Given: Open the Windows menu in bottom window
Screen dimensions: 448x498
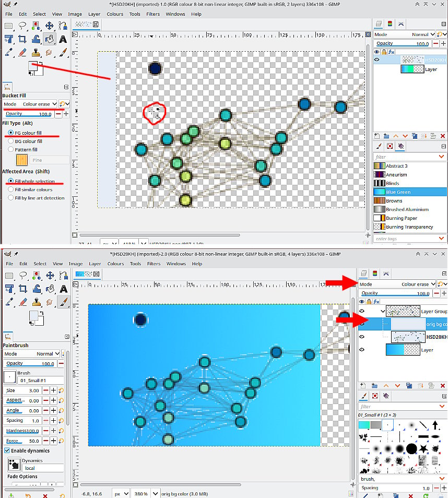Looking at the screenshot, I should (176, 264).
